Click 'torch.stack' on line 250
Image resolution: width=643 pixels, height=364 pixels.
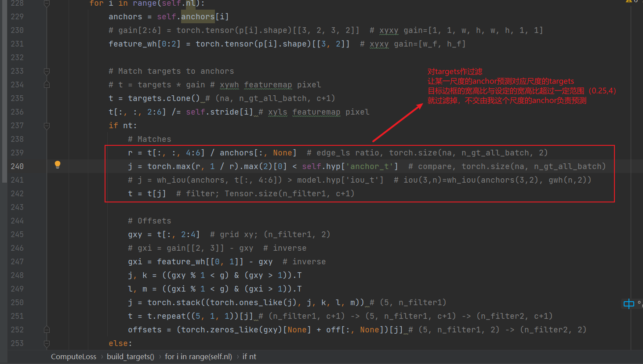point(174,303)
